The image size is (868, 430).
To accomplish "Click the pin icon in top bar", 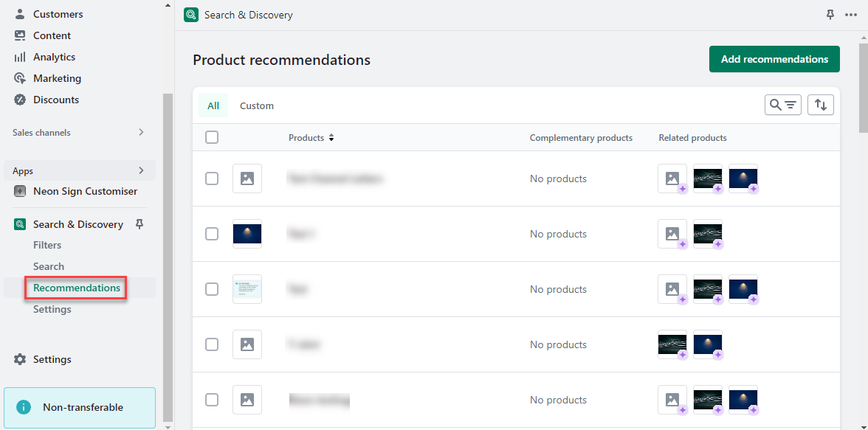I will tap(830, 15).
